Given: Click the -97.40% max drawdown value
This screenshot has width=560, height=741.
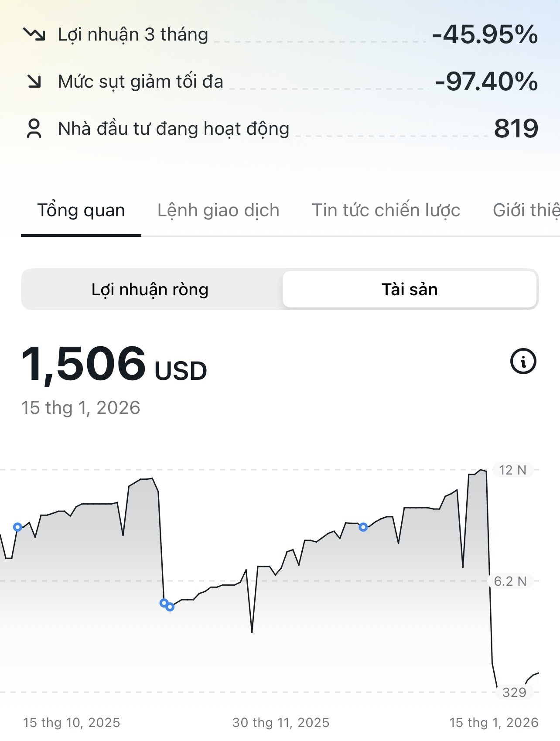Looking at the screenshot, I should coord(486,81).
